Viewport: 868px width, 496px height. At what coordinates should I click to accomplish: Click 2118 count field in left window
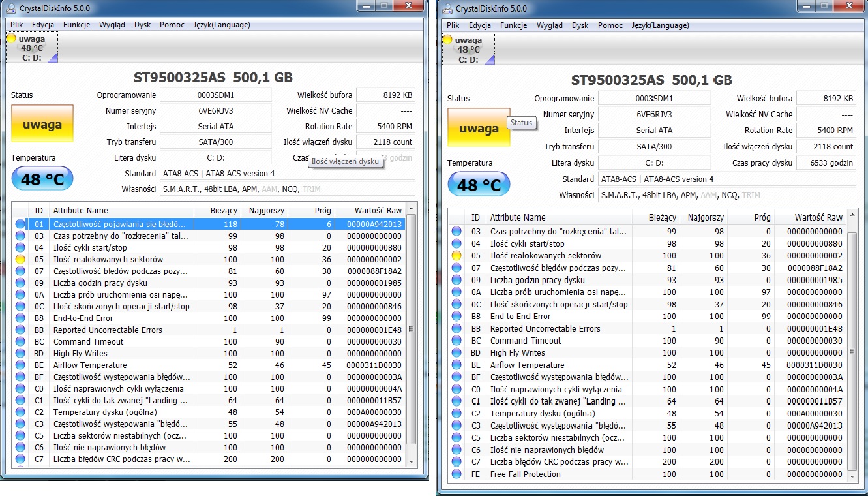(x=386, y=142)
